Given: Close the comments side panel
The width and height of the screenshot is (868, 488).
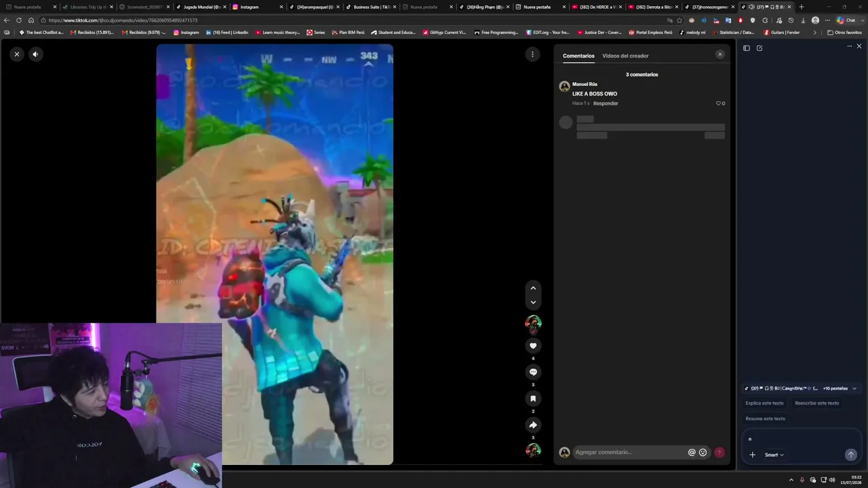Looking at the screenshot, I should (x=720, y=54).
